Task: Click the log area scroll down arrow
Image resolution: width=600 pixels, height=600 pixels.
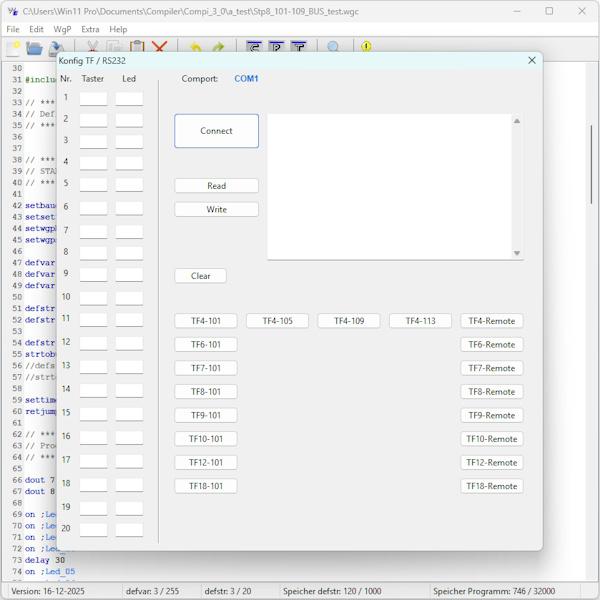Action: [517, 253]
